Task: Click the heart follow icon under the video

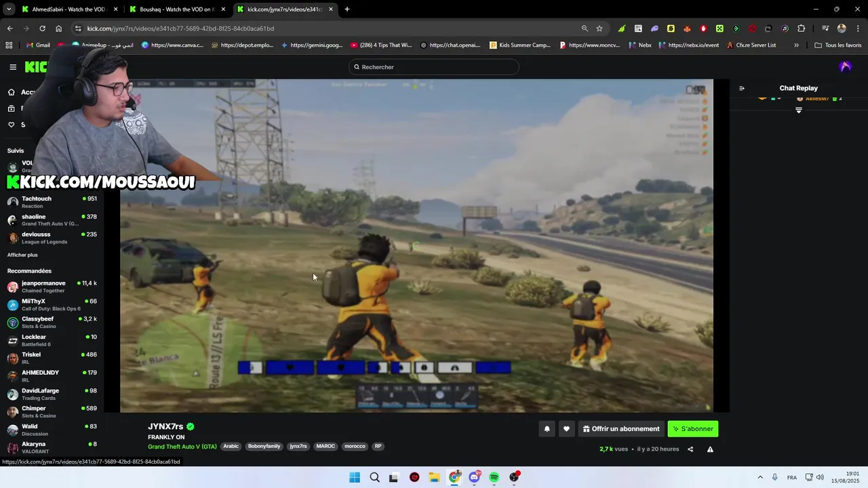Action: [x=566, y=428]
